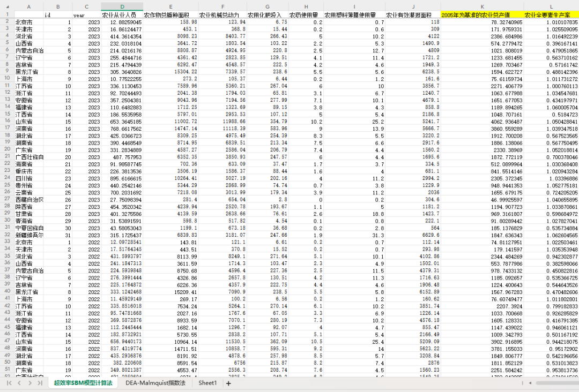Click cell value 11988.66
This screenshot has width=579, height=392.
click(x=222, y=122)
